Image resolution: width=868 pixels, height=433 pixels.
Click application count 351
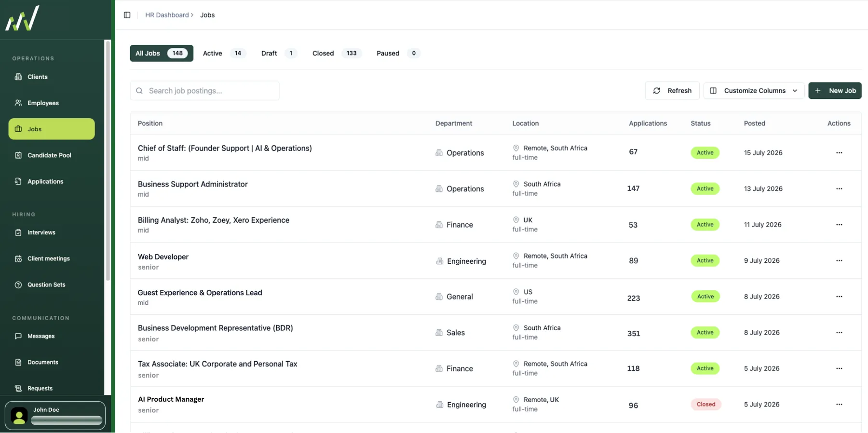coord(634,334)
